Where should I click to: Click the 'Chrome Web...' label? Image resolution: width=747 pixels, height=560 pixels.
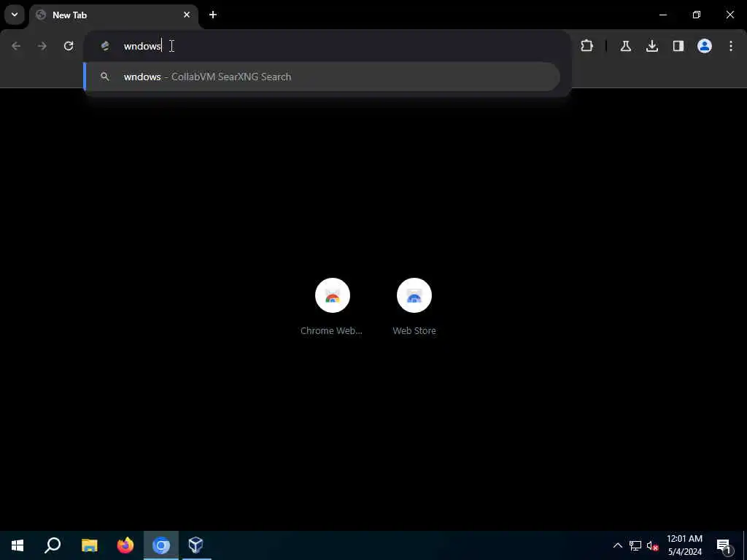tap(332, 330)
